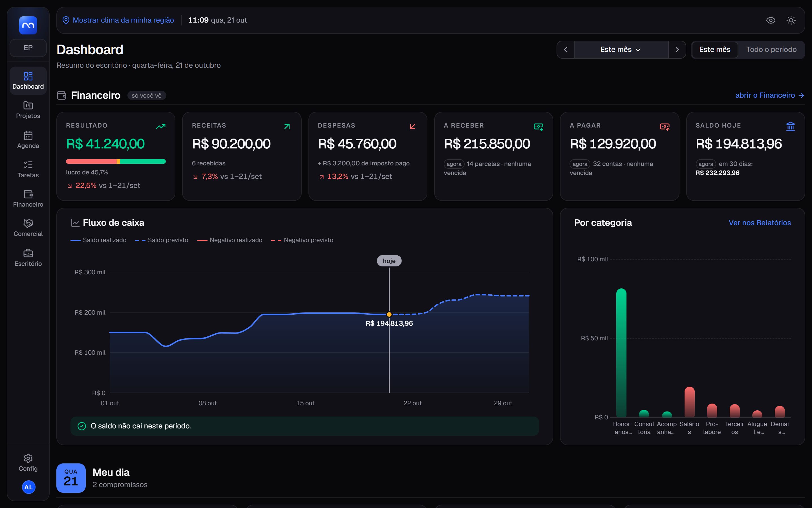Click abrir o Financeiro link
This screenshot has width=812, height=508.
(x=769, y=95)
